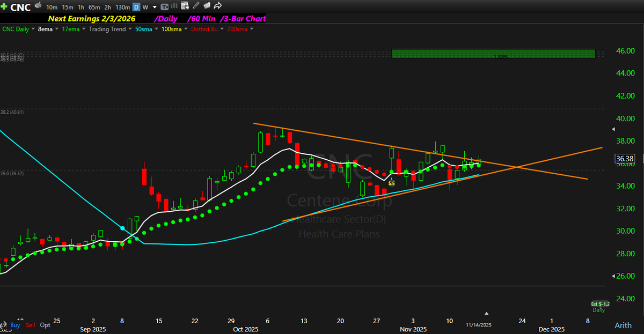Click the CNC ticker symbol field
This screenshot has height=334, width=644.
(20, 8)
